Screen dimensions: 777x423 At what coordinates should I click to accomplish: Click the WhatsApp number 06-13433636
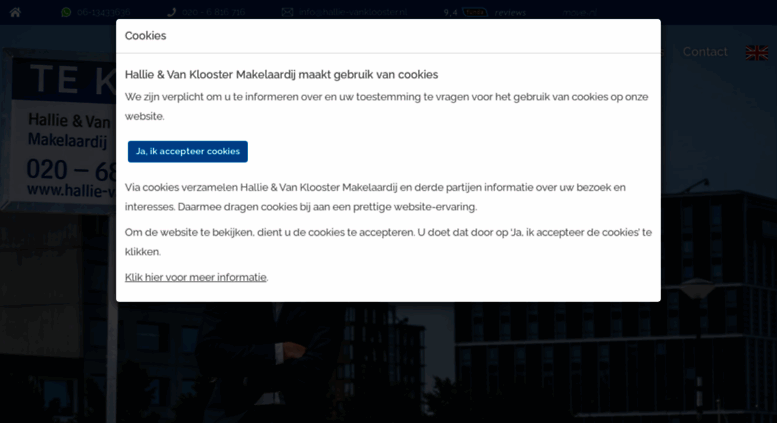(104, 12)
